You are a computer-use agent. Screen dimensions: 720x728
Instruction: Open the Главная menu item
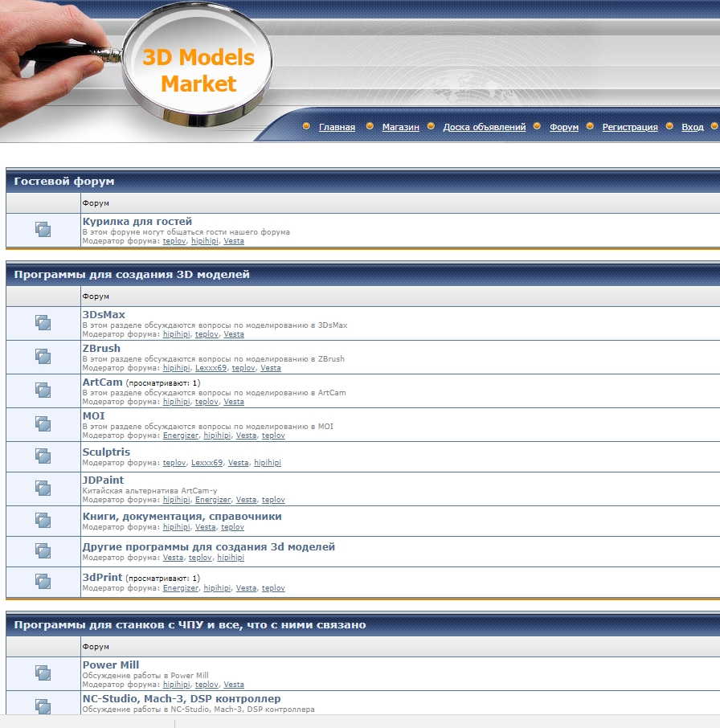pos(337,127)
